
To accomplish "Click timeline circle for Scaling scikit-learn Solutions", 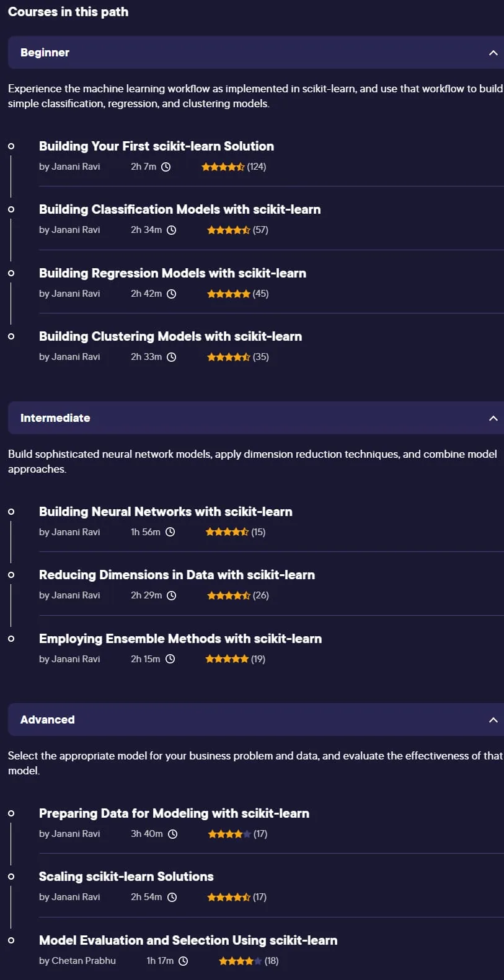I will (x=11, y=877).
